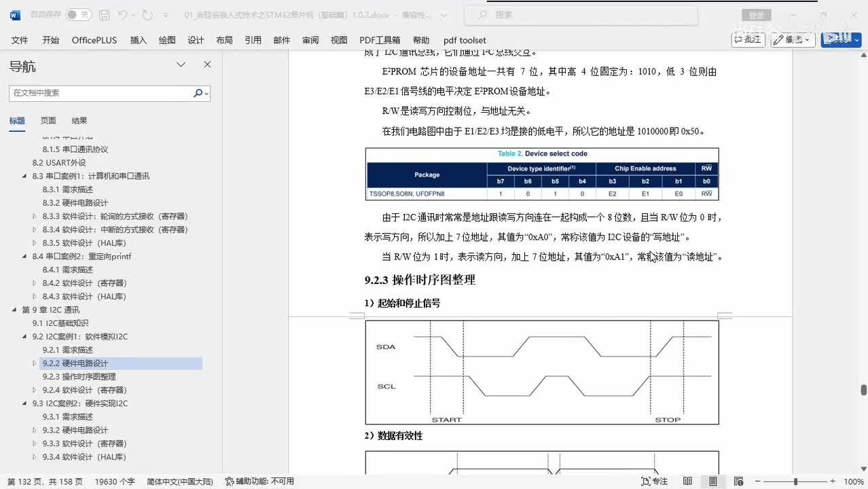Screen dimensions: 868x489
Task: Click page count 第132页 in status bar
Action: pyautogui.click(x=45, y=482)
